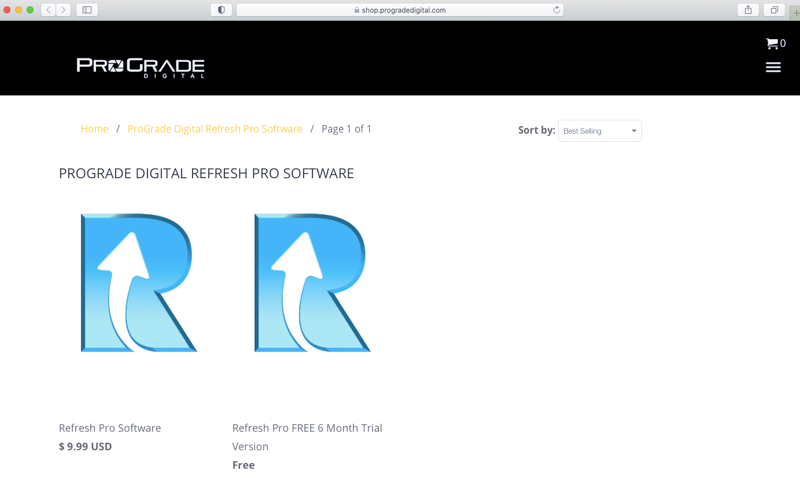This screenshot has height=489, width=800.
Task: Click the Refresh Pro Software title link
Action: click(x=110, y=428)
